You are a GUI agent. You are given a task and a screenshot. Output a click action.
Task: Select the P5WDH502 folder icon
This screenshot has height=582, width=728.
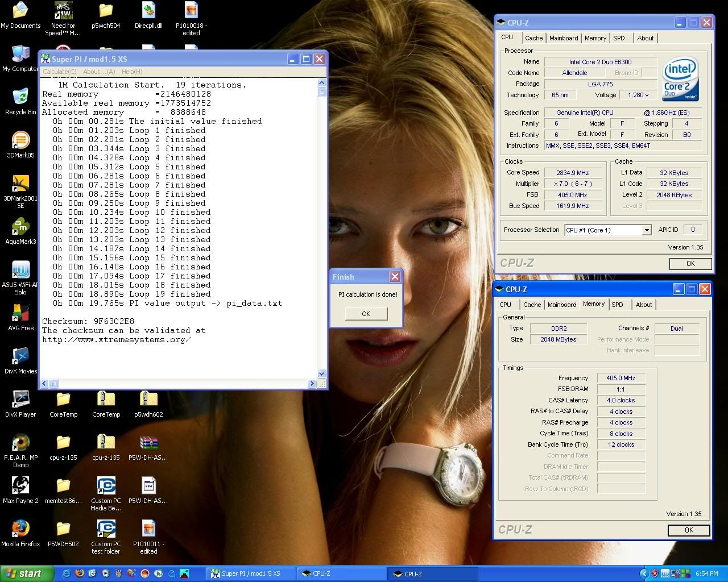pos(63,533)
